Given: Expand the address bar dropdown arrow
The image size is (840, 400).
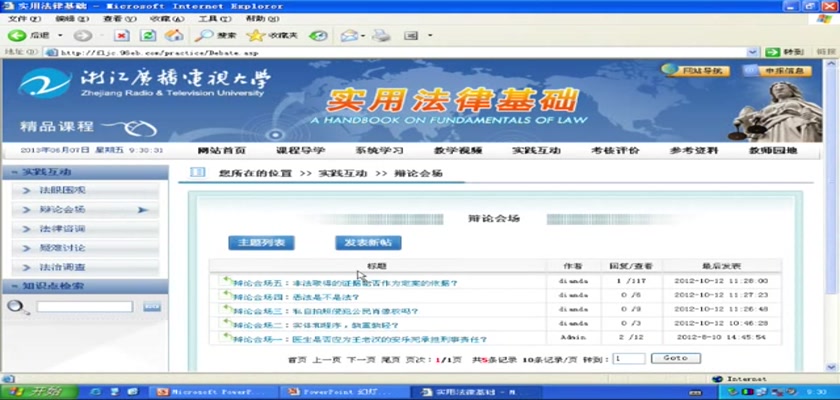Looking at the screenshot, I should [755, 51].
